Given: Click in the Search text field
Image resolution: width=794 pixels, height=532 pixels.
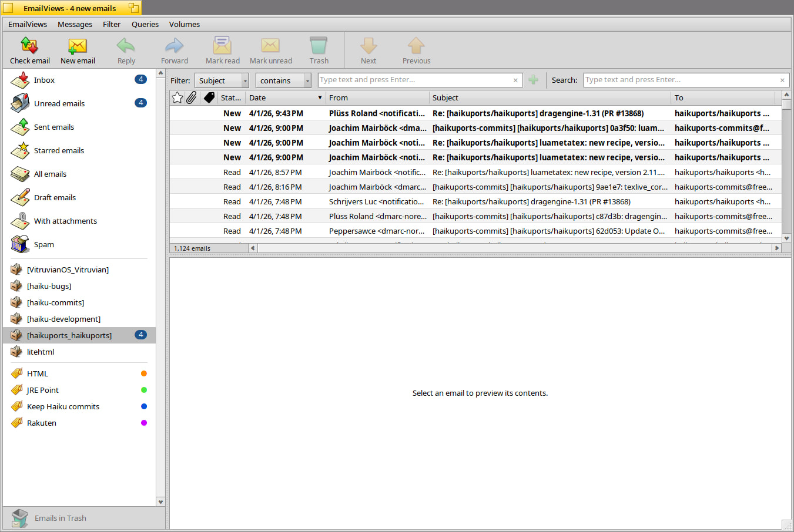Looking at the screenshot, I should [681, 80].
